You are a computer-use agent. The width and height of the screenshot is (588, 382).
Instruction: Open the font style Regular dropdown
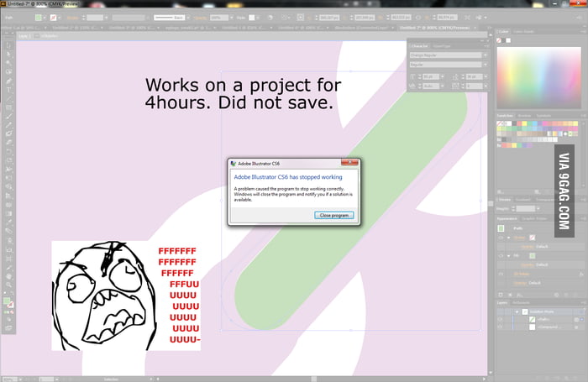447,65
